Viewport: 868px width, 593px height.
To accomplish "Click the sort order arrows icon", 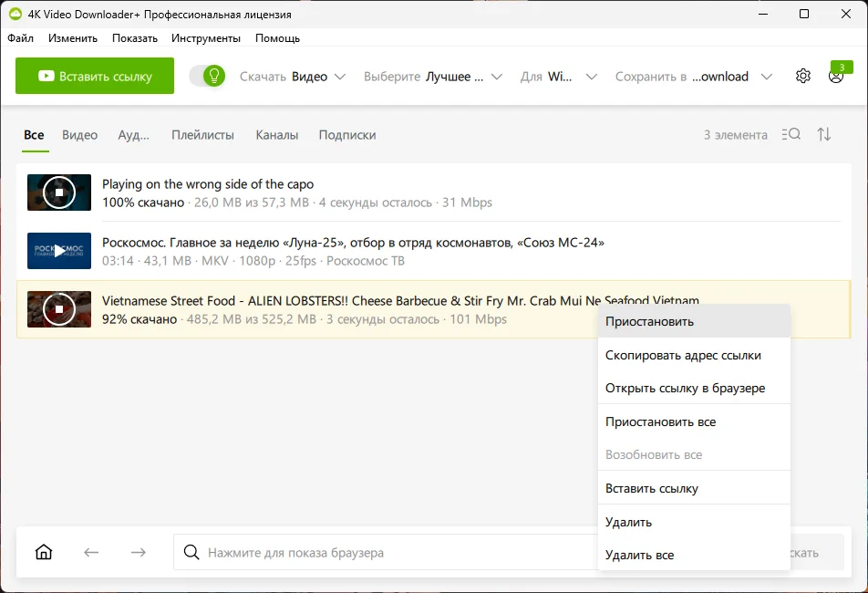I will click(824, 135).
